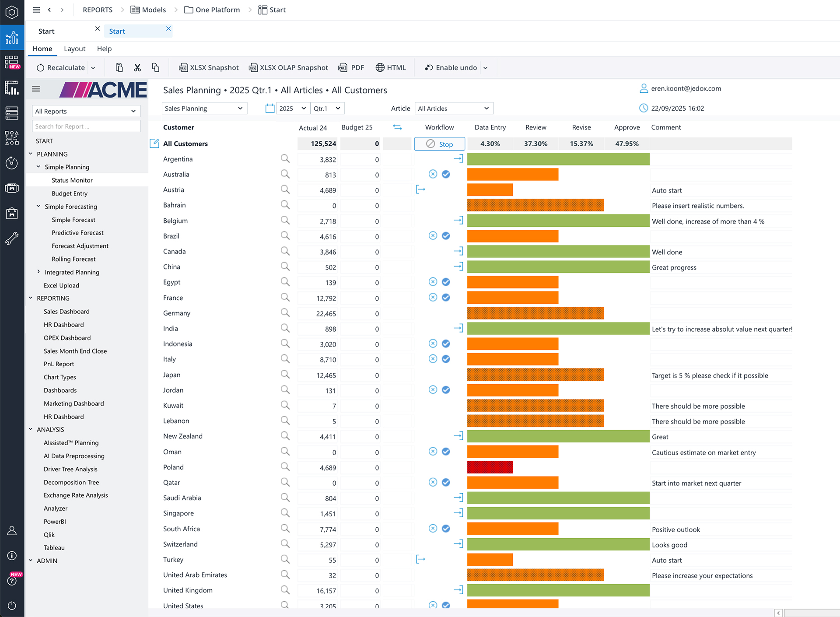Click the swap columns arrows icon
The height and width of the screenshot is (617, 840).
(x=397, y=127)
